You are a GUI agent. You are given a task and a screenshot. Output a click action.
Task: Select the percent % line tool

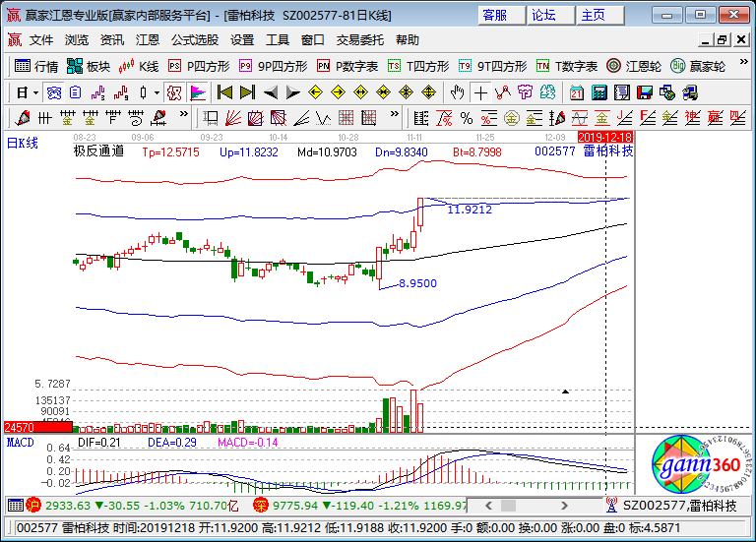pos(467,118)
